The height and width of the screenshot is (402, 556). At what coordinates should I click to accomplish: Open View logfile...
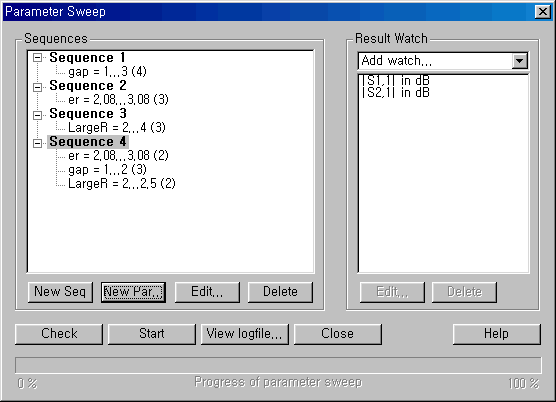coord(245,334)
